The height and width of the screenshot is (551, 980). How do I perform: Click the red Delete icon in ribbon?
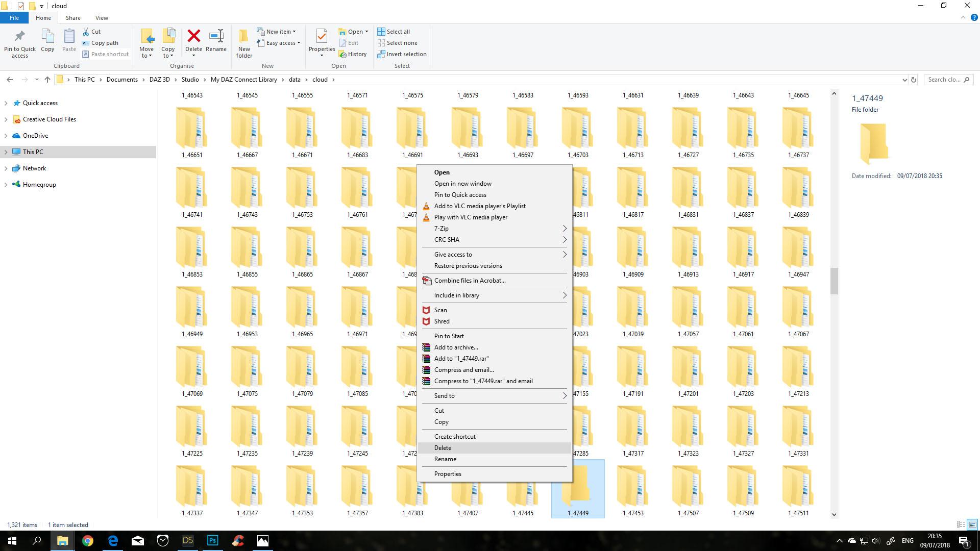[x=193, y=37]
